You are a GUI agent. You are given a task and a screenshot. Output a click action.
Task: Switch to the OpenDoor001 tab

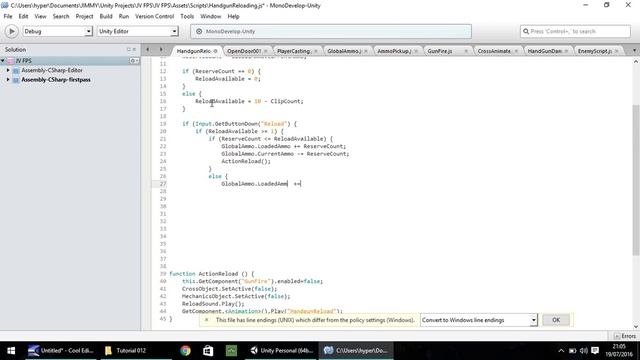tap(244, 51)
